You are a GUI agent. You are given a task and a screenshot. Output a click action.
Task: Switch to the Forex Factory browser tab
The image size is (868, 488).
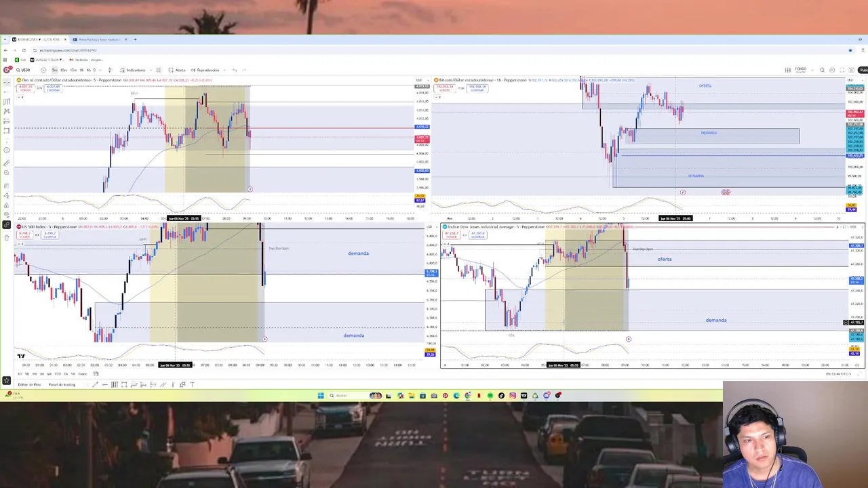[x=100, y=39]
